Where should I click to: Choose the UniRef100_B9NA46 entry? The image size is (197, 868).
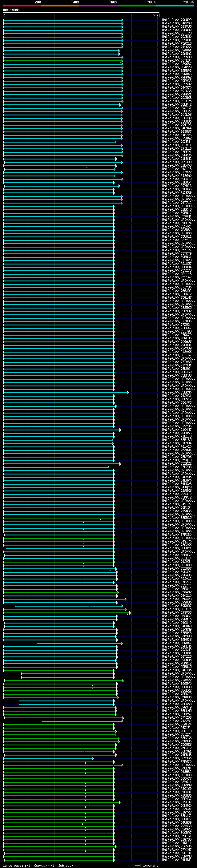click(177, 74)
